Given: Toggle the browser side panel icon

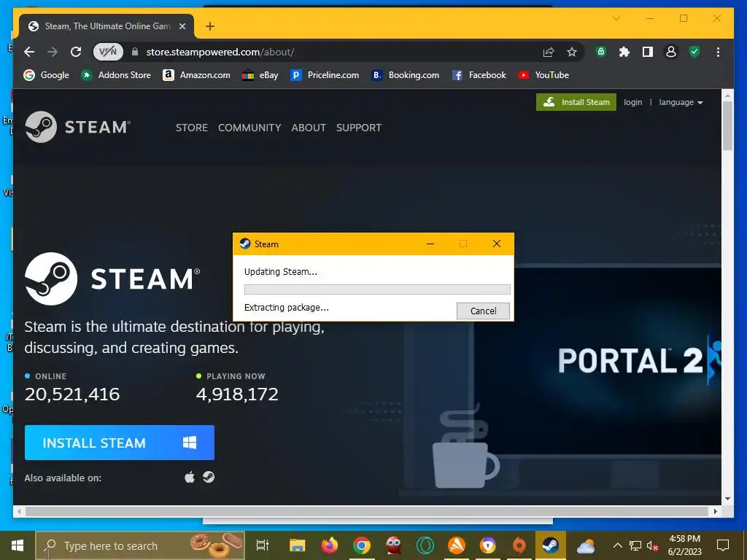Looking at the screenshot, I should coord(648,52).
